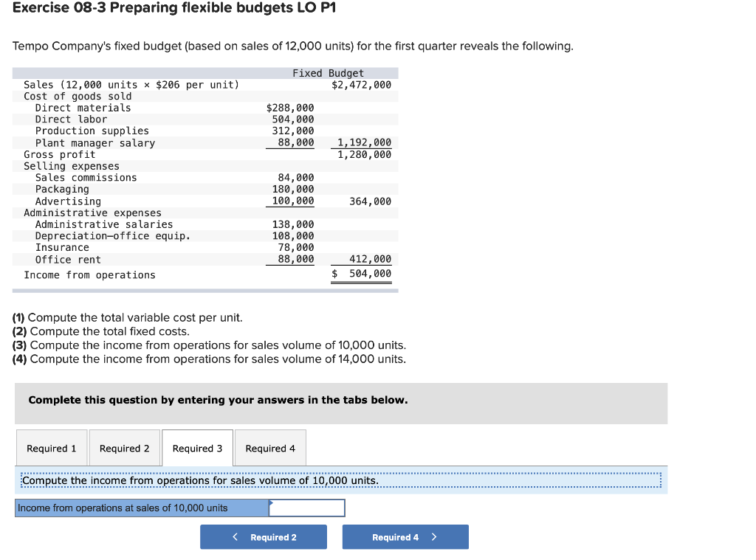756x560 pixels.
Task: Click the Insurance value 78,000
Action: tap(296, 248)
